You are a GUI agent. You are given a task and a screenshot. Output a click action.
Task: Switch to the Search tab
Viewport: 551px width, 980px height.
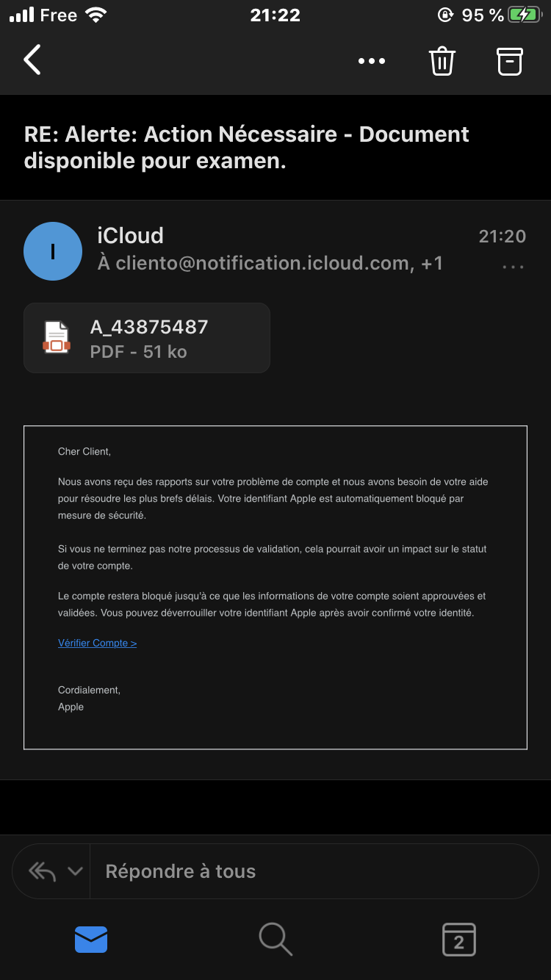275,939
